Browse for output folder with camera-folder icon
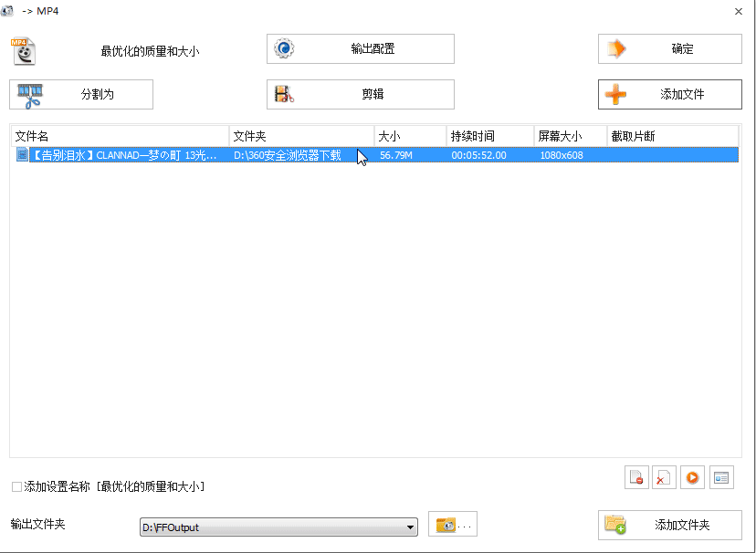756x553 pixels. click(453, 525)
